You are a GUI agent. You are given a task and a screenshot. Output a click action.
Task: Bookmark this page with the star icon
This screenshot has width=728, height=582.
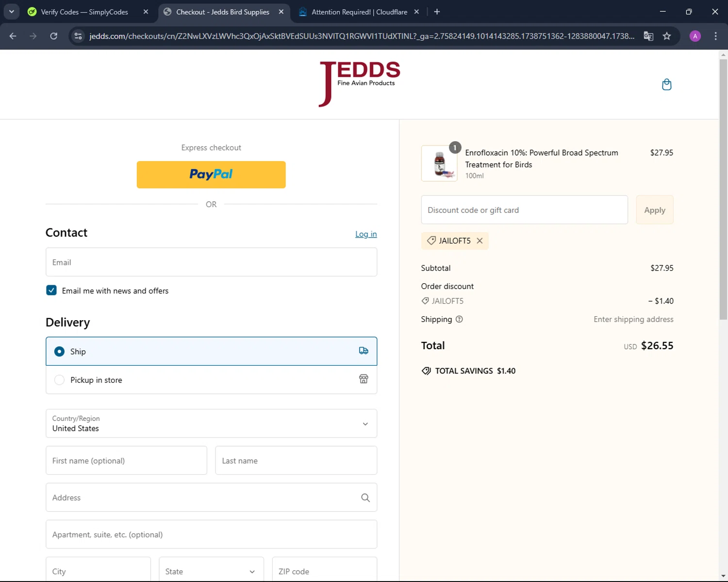click(x=667, y=36)
